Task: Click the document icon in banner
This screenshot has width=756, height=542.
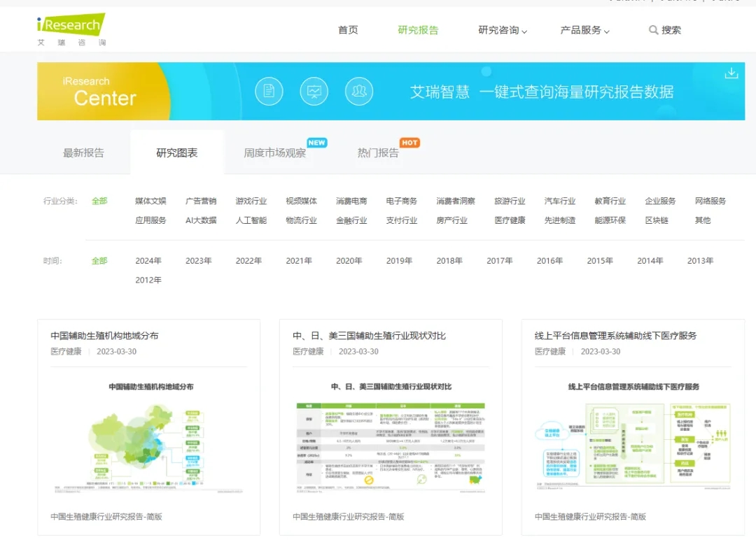Action: click(x=269, y=91)
